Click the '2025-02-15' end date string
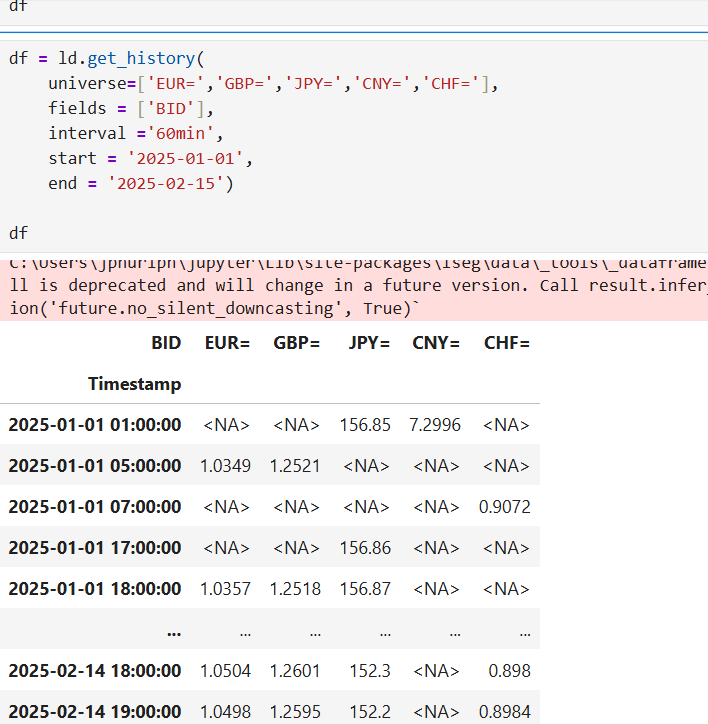 pos(166,183)
